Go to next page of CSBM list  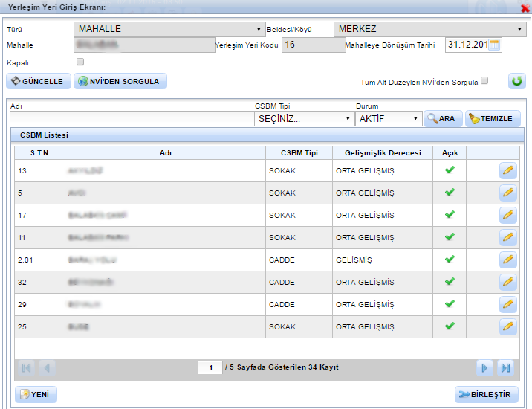coord(484,368)
